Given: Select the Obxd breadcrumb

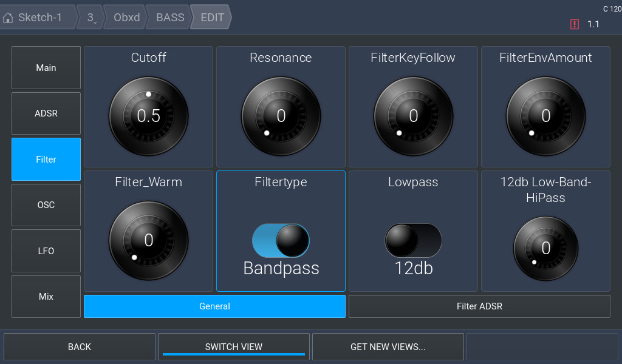Looking at the screenshot, I should [126, 18].
